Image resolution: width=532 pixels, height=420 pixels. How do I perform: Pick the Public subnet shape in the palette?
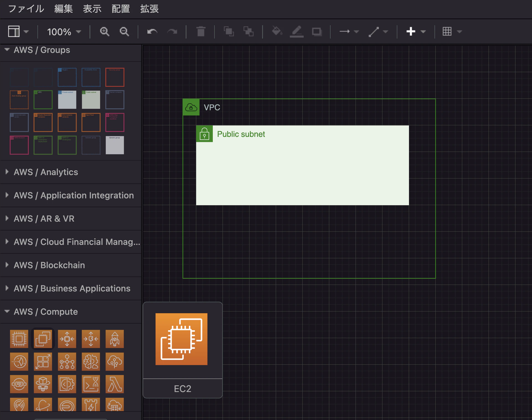pyautogui.click(x=91, y=99)
